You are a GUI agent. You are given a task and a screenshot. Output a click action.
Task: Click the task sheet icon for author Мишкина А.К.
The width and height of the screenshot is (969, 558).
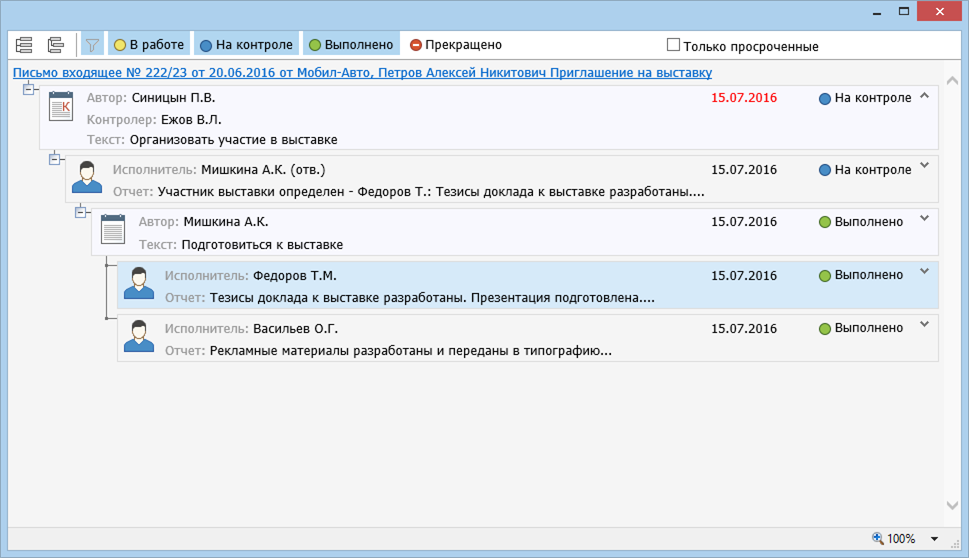(x=113, y=229)
